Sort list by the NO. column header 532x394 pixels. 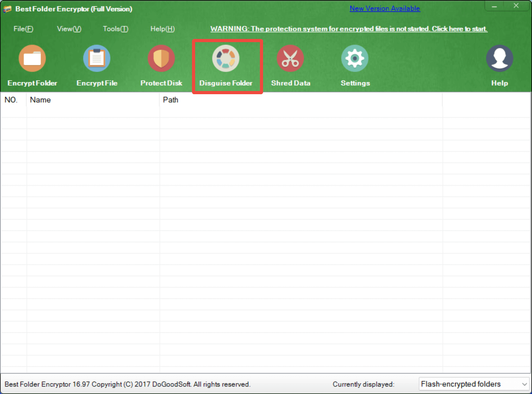(13, 100)
